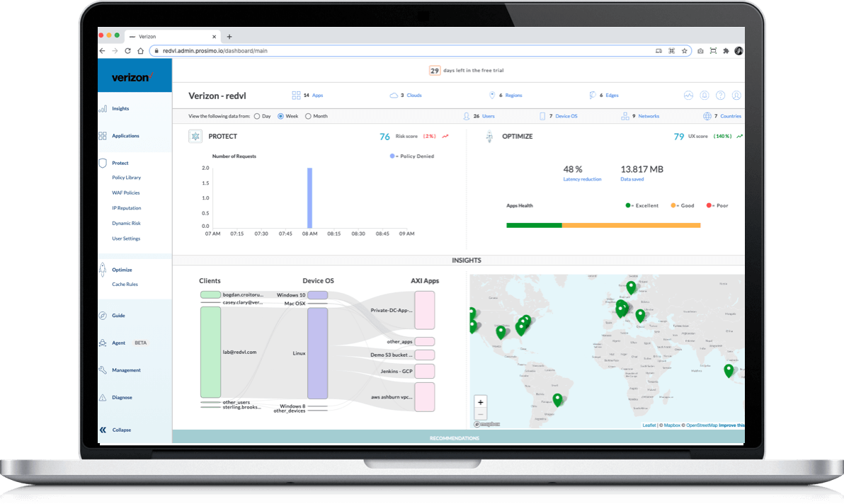The height and width of the screenshot is (504, 844).
Task: Select the Day radio button
Action: (257, 116)
